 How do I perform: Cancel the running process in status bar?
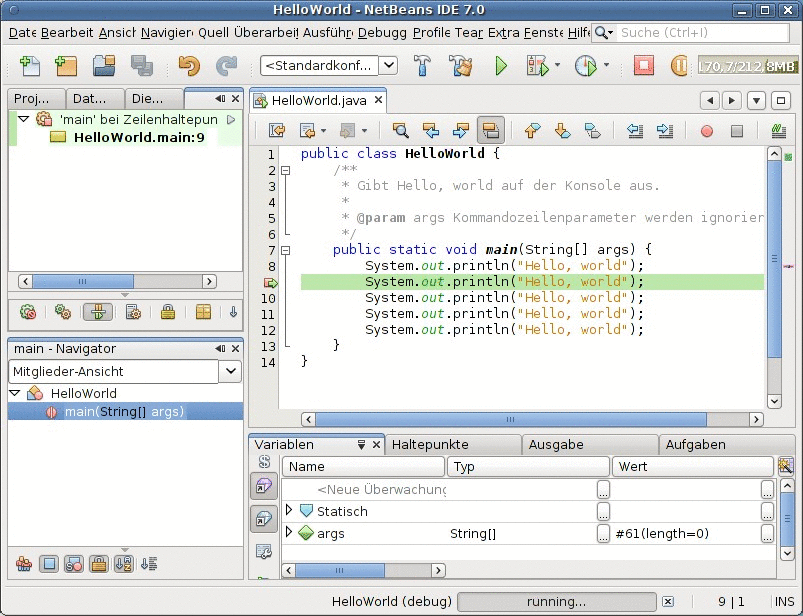click(668, 602)
